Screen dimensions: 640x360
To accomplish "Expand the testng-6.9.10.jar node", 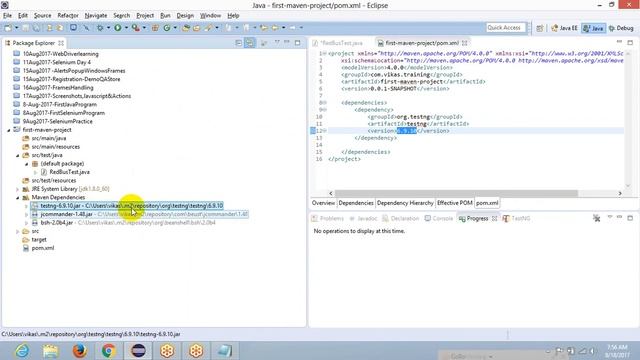I will tap(27, 206).
